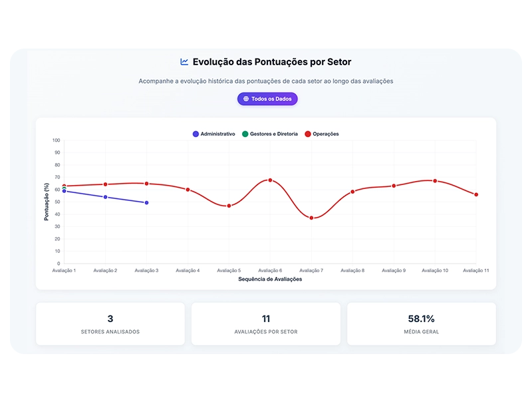Image resolution: width=532 pixels, height=396 pixels.
Task: Click the green Gestores e Diretoria legend circle
Action: point(245,134)
